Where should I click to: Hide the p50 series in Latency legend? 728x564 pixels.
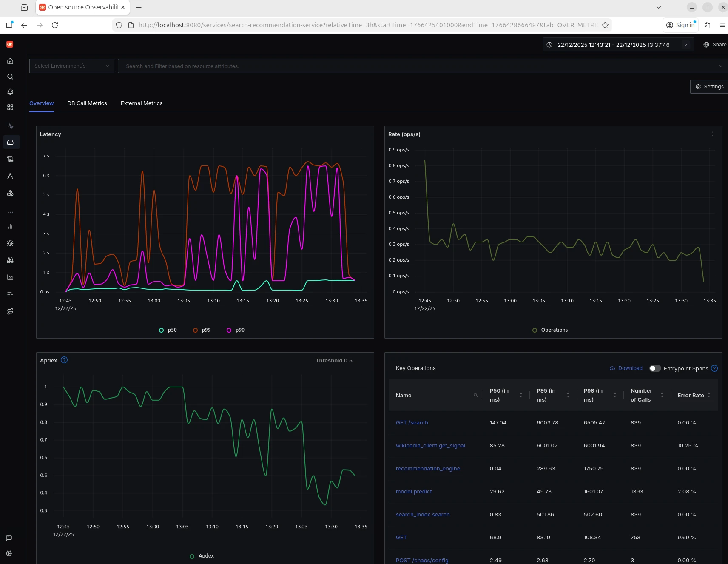172,330
